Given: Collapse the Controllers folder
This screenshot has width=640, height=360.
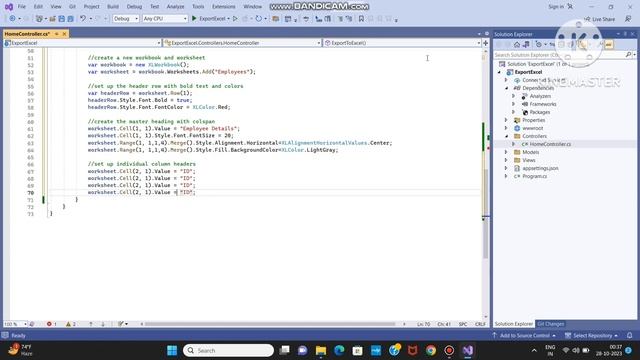Looking at the screenshot, I should [507, 136].
